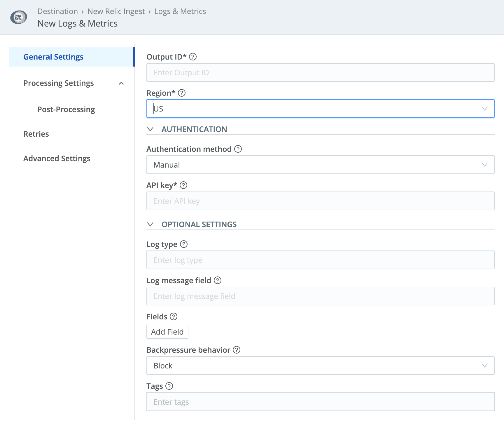Click the help icon beside Region label

point(182,93)
